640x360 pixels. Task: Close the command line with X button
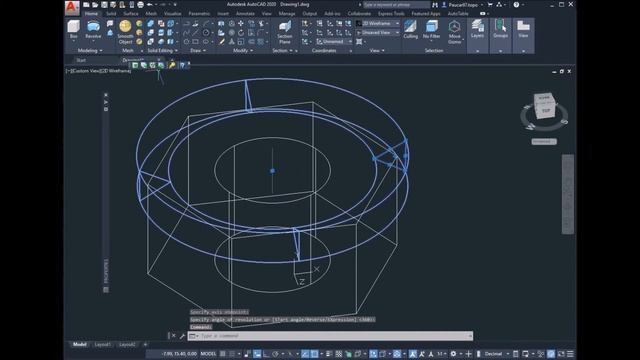point(173,336)
